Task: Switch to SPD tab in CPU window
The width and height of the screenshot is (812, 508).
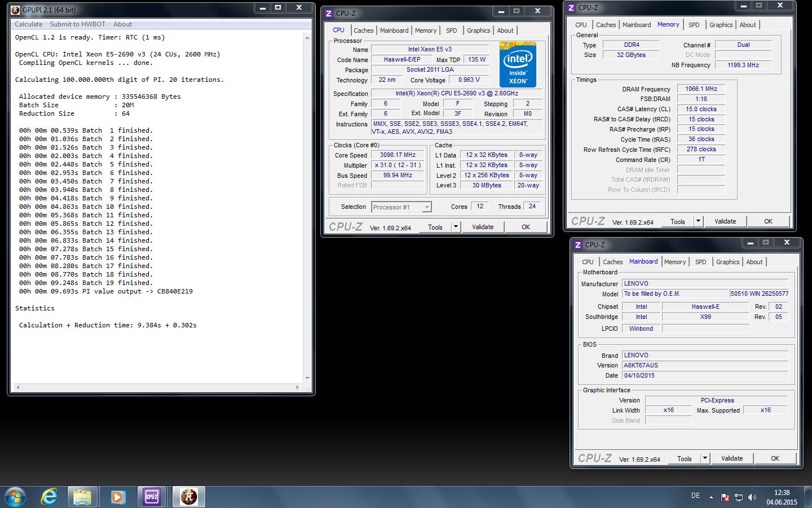Action: [x=452, y=30]
